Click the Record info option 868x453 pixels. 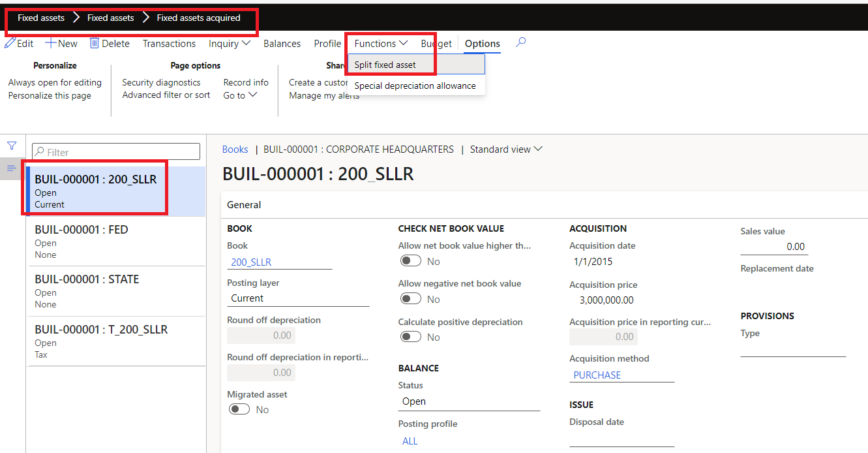tap(246, 82)
